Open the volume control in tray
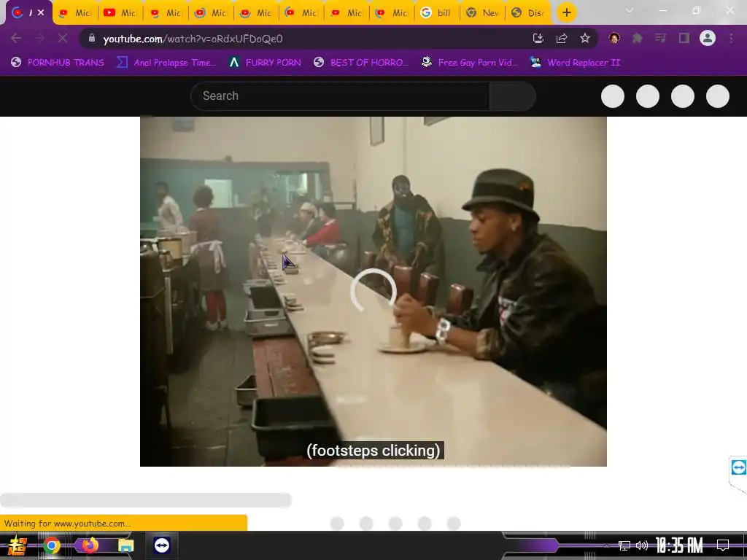 click(x=642, y=545)
